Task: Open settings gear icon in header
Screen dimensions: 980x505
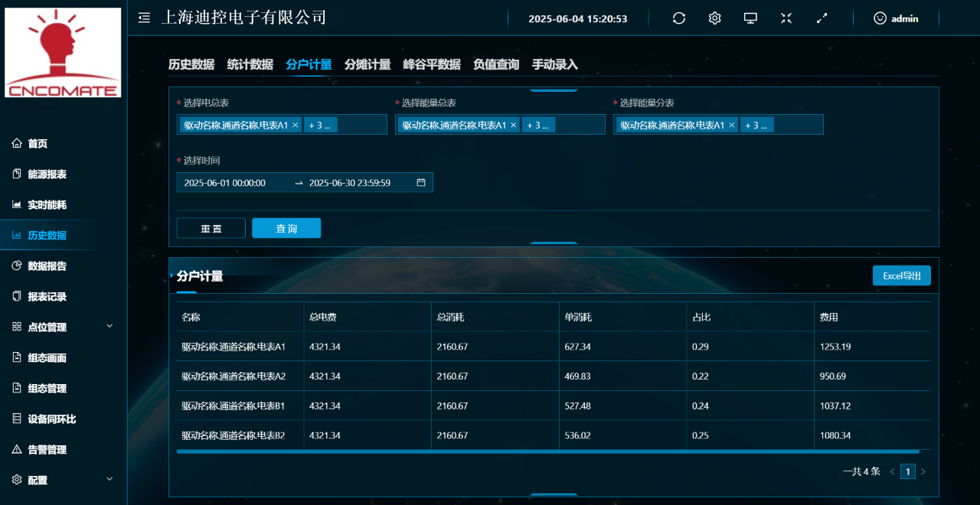Action: coord(714,18)
